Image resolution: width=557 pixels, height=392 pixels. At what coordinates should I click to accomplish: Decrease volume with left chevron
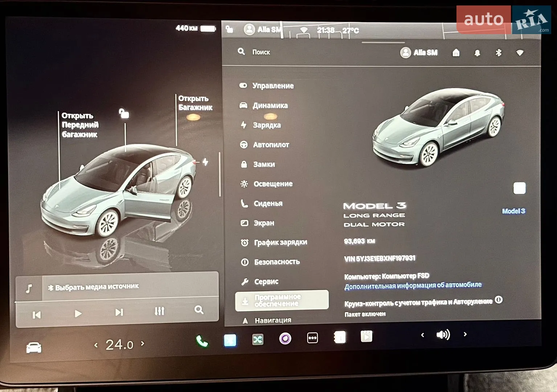click(422, 335)
